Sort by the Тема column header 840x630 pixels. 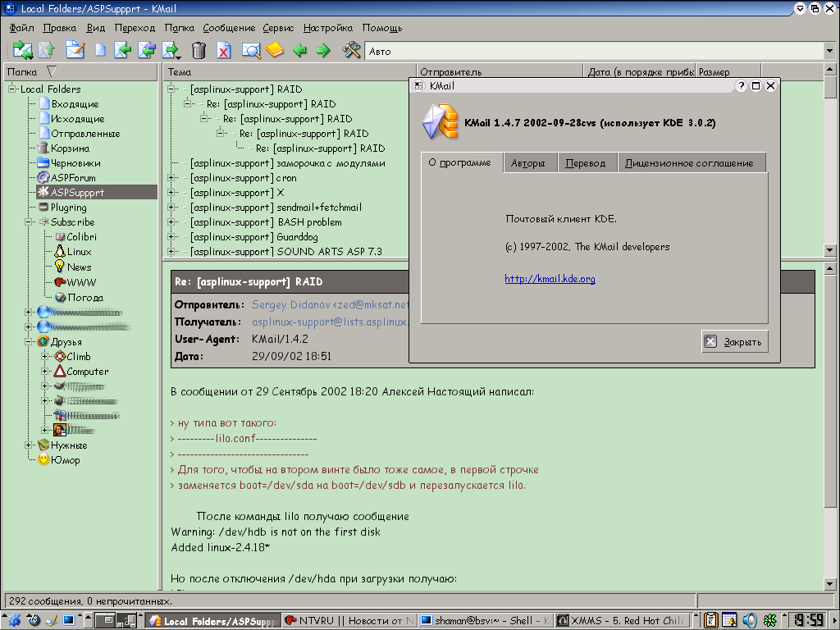290,72
